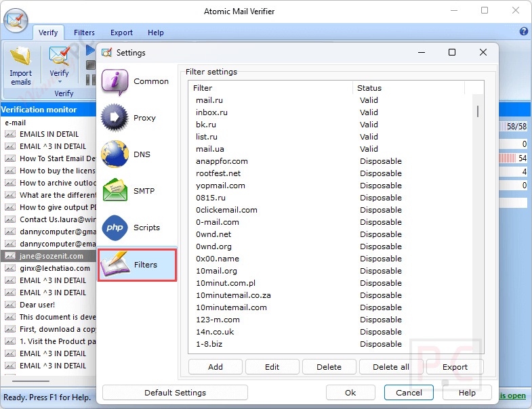
Task: Select the e-mail column header in monitor
Action: pos(49,123)
